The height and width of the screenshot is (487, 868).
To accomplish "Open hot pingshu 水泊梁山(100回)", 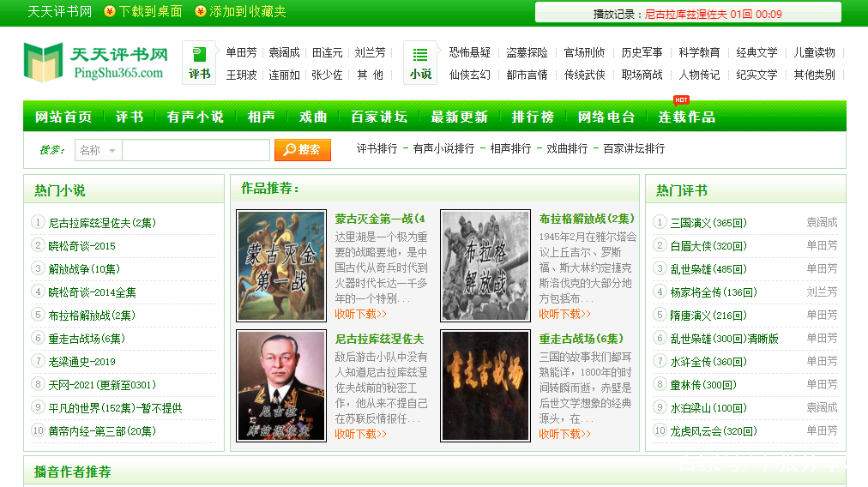I will (708, 408).
